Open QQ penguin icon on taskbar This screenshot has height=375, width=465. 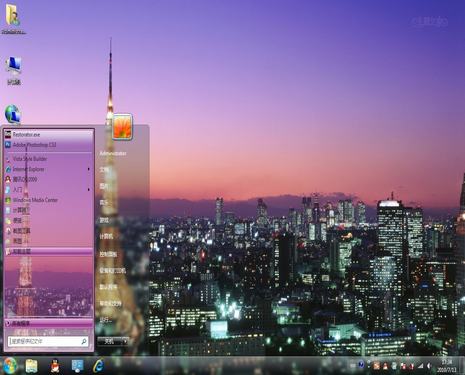click(55, 366)
